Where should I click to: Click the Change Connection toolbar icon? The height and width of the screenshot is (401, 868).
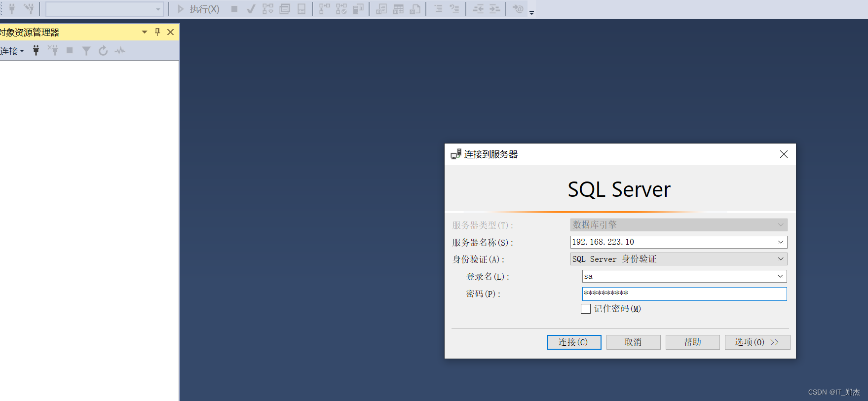(x=29, y=9)
